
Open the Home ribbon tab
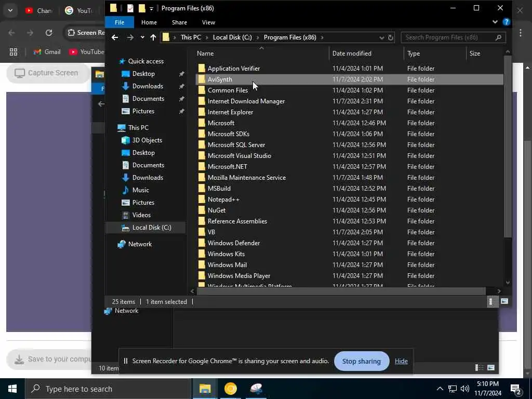[149, 22]
